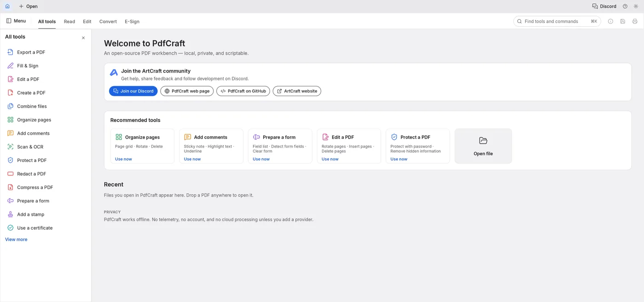Click Use now on Protect a PDF card
The height and width of the screenshot is (302, 644).
tap(399, 159)
